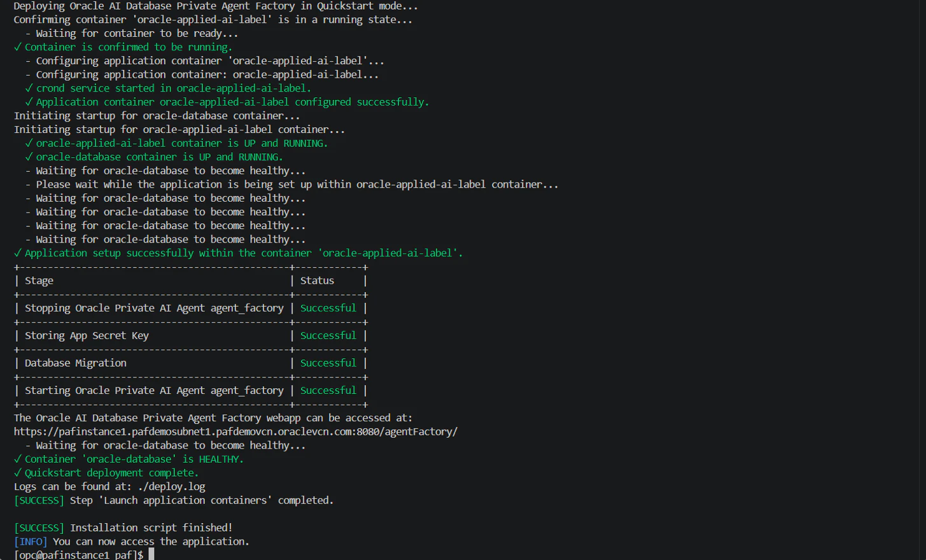Screen dimensions: 926x560
Task: Click 'Successful' status for Database Migration
Action: coord(328,363)
